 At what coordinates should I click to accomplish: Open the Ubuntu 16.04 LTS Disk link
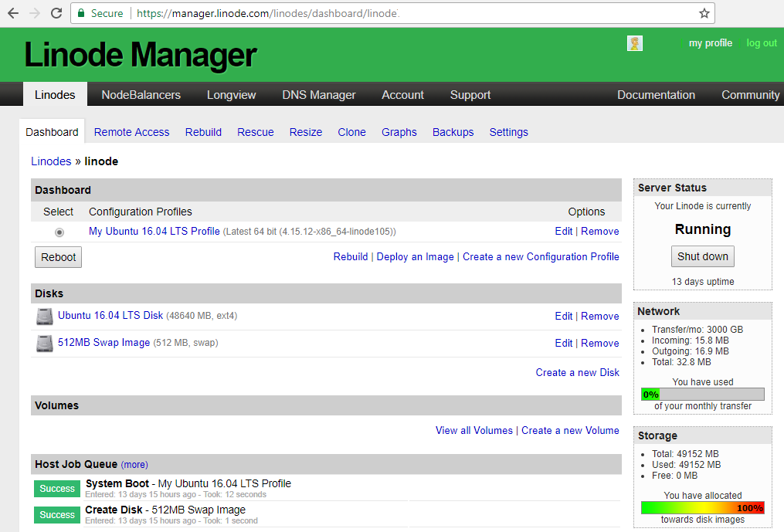tap(110, 316)
